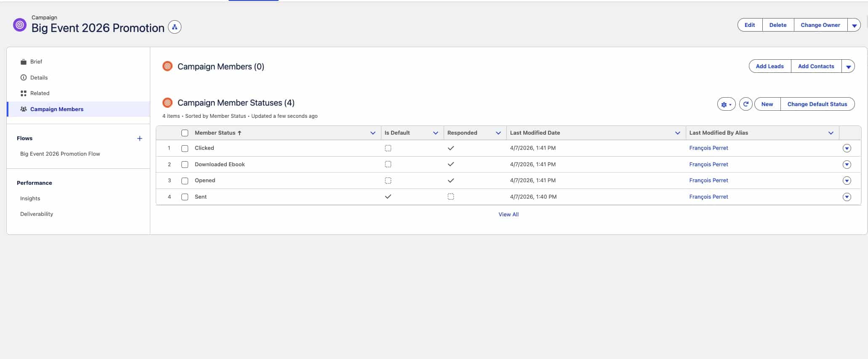This screenshot has width=868, height=359.
Task: Open dropdown beside Add Contacts button
Action: pyautogui.click(x=848, y=66)
